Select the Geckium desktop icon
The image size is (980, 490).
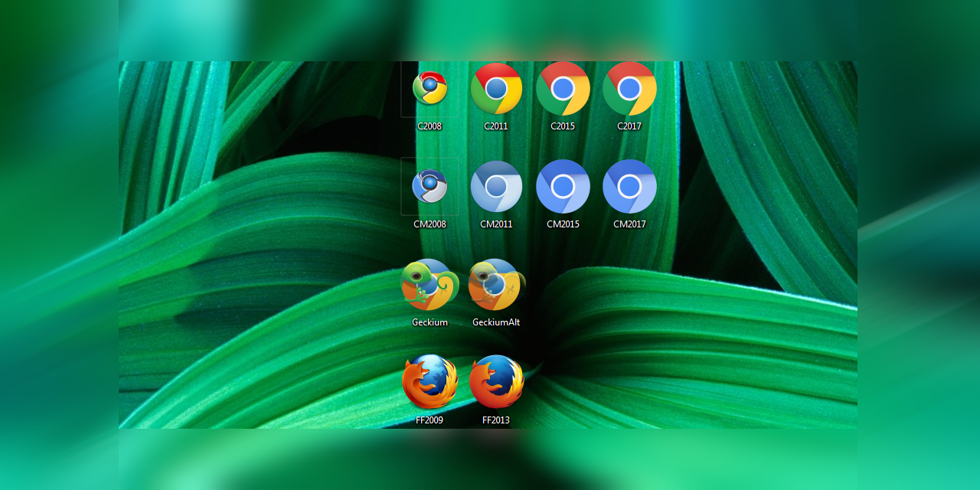[x=430, y=283]
